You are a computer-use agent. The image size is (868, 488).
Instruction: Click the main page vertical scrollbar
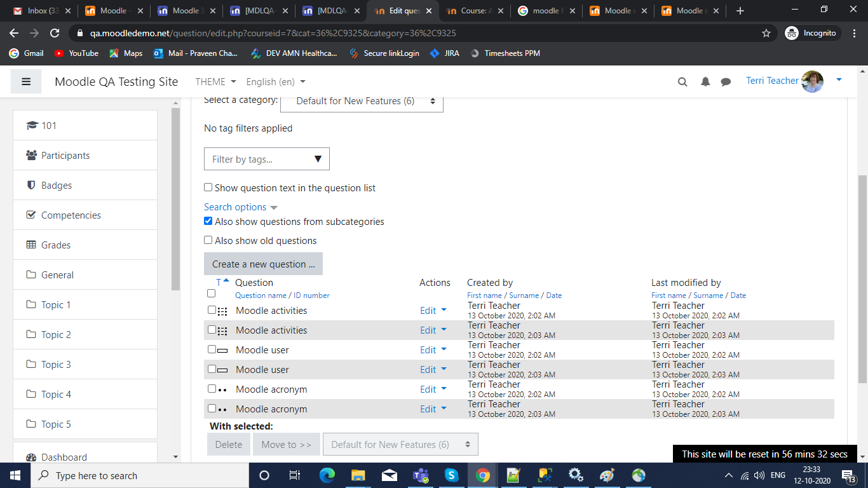coord(862,278)
